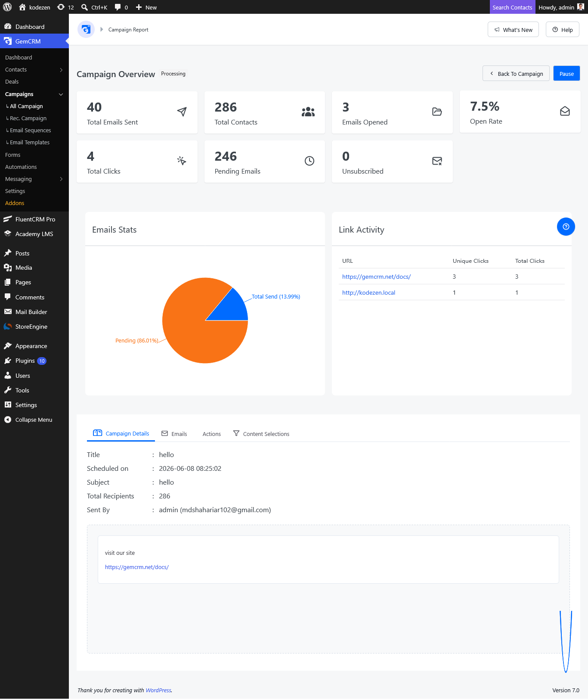588x700 pixels.
Task: Click the clock icon on Pending Emails card
Action: point(309,161)
